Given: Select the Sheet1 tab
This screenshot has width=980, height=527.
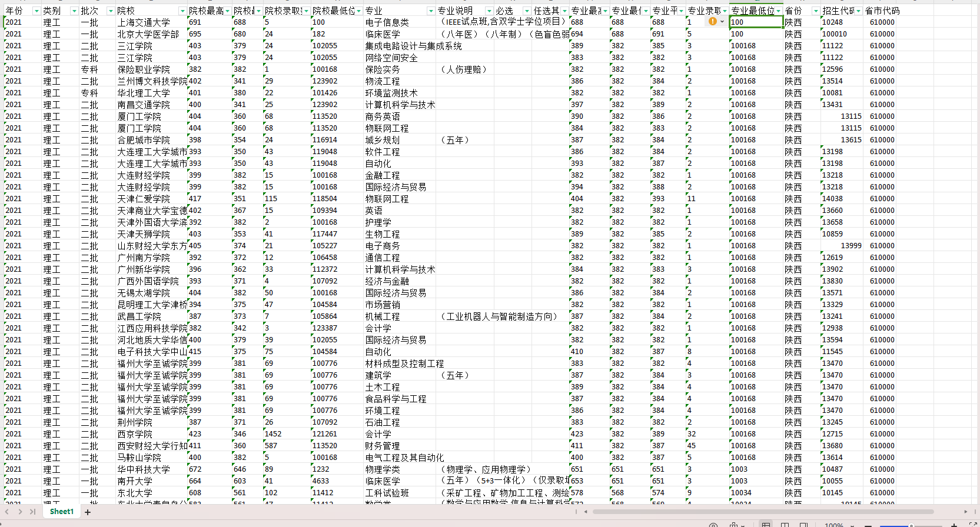Looking at the screenshot, I should pos(62,512).
